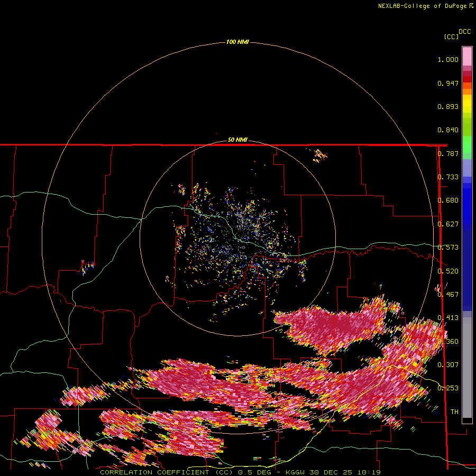Click the KGGW station identifier
Screen dimensions: 476x476
(x=296, y=472)
